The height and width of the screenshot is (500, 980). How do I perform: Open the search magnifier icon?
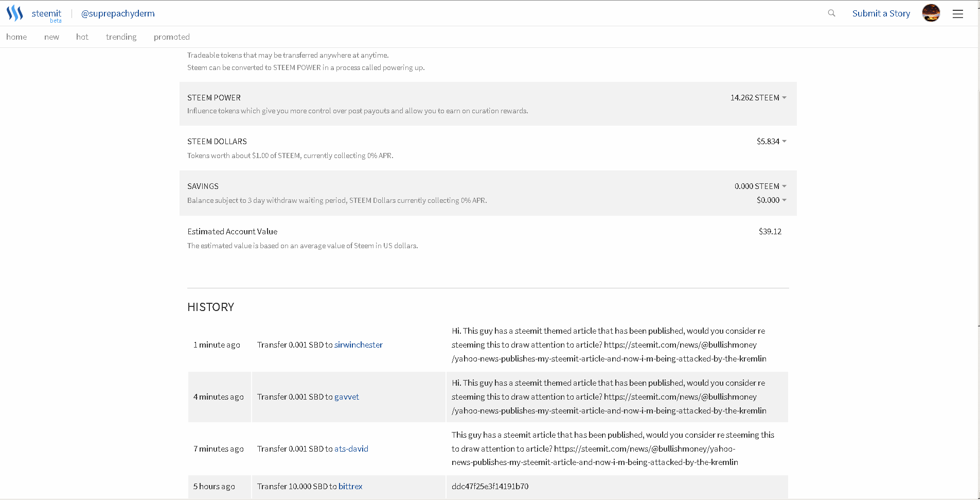coord(831,13)
